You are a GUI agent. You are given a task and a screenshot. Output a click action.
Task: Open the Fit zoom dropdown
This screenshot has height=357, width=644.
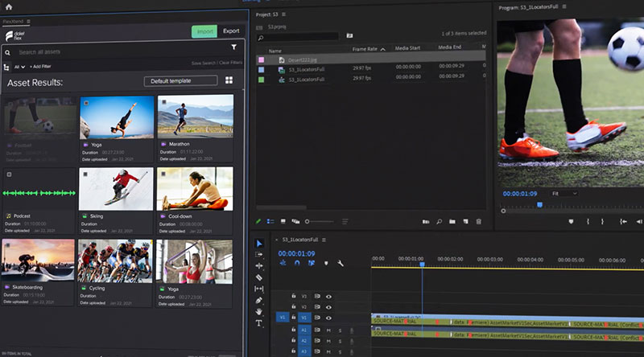[564, 194]
